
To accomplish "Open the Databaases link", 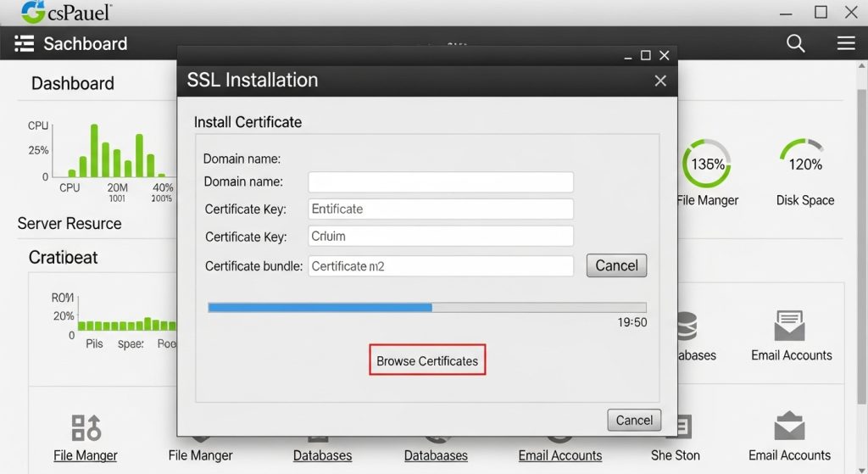I will pos(436,455).
